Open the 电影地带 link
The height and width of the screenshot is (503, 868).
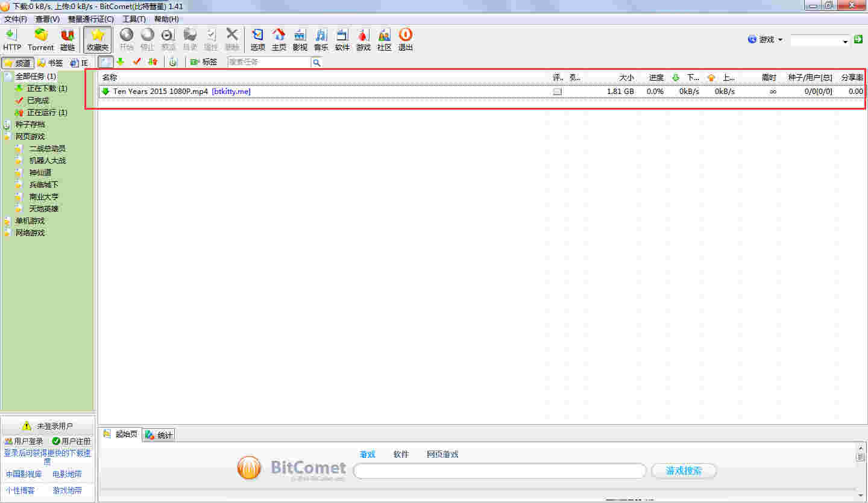[67, 474]
